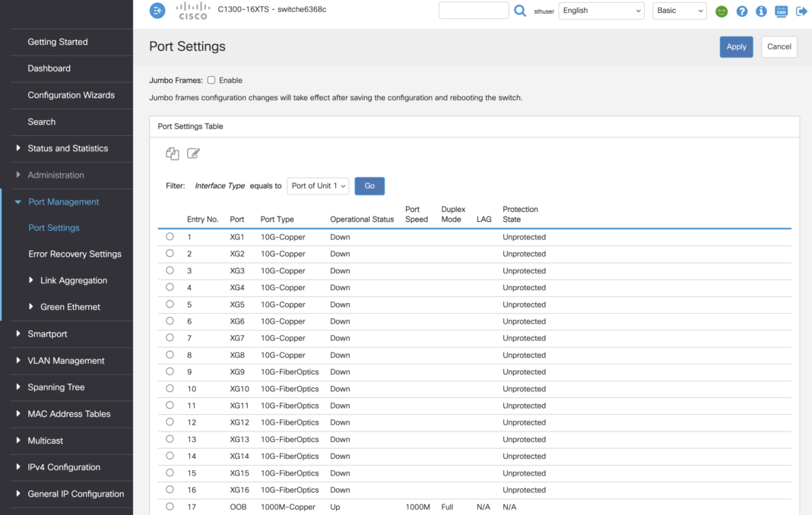
Task: Click Unprotected cell in XG4 row
Action: 524,287
